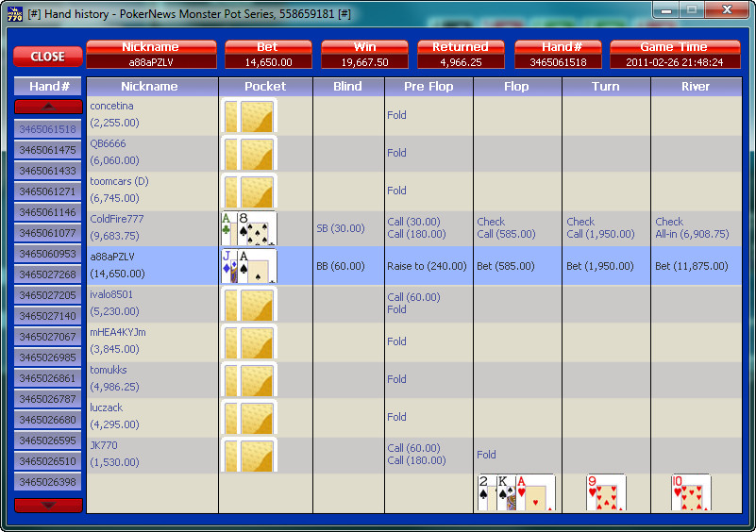This screenshot has width=756, height=532.
Task: Click mHEA4KYJm's face-down cards
Action: pyautogui.click(x=249, y=341)
